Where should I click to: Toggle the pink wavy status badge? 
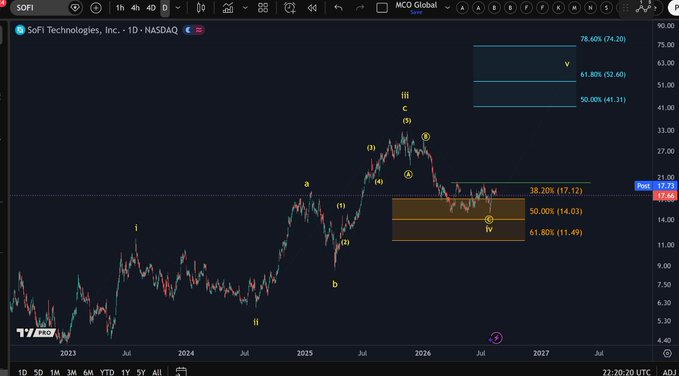[199, 30]
